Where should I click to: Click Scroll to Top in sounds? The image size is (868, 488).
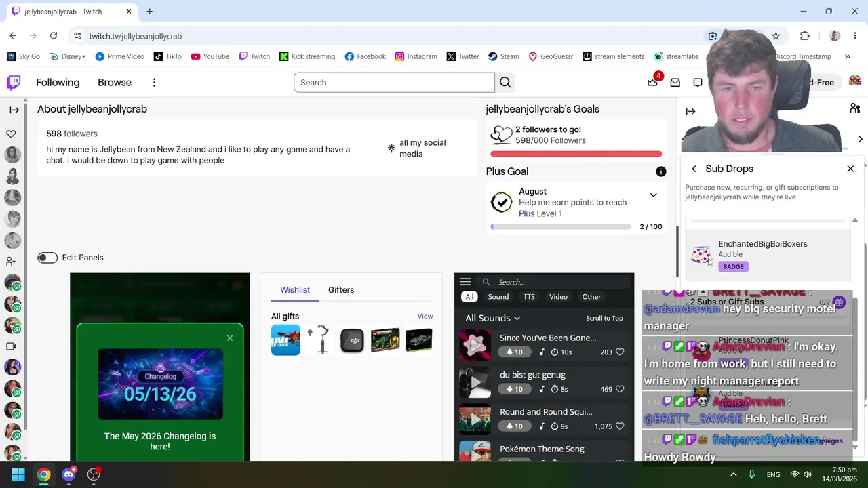(x=604, y=318)
